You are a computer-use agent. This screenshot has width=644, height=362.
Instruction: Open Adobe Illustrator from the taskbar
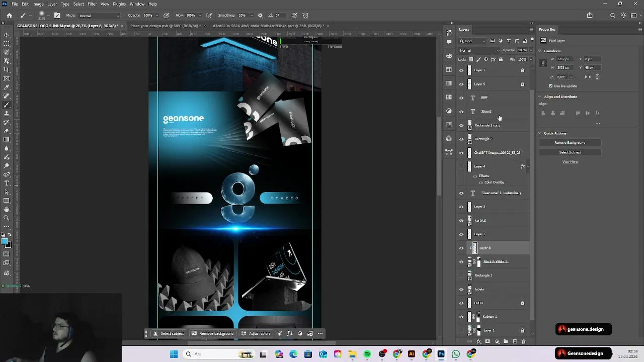(x=412, y=354)
